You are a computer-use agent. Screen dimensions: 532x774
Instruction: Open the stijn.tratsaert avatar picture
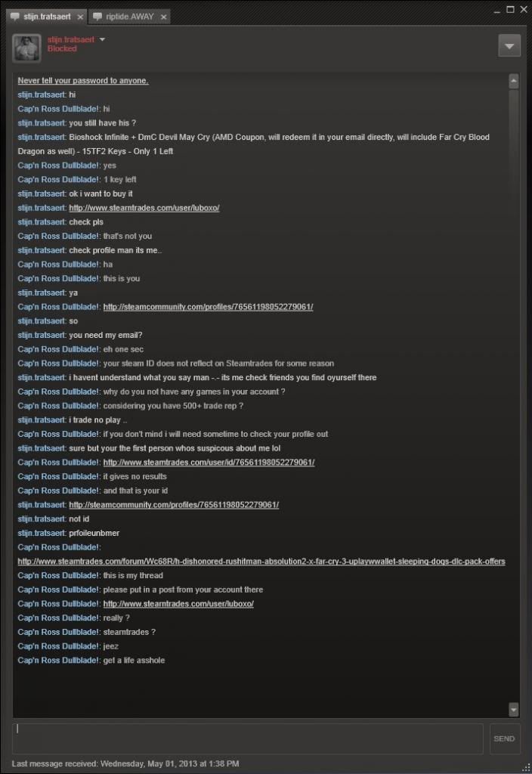(x=26, y=48)
